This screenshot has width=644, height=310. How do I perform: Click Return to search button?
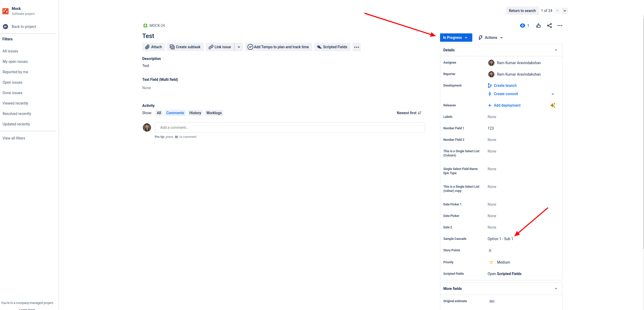point(522,11)
